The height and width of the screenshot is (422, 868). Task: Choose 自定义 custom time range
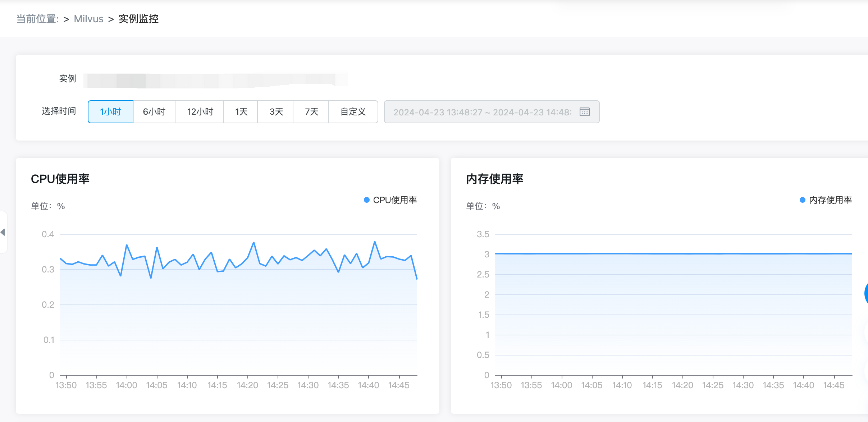coord(353,112)
